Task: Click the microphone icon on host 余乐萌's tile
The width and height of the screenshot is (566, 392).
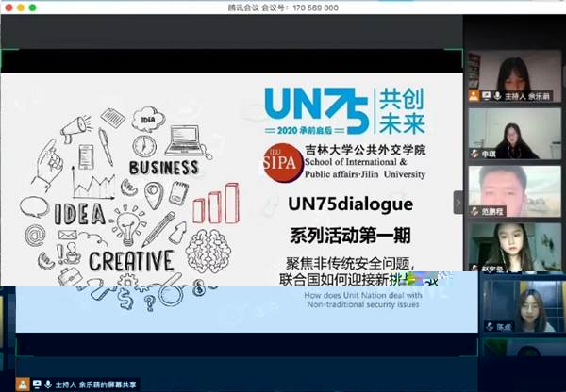Action: tap(497, 96)
